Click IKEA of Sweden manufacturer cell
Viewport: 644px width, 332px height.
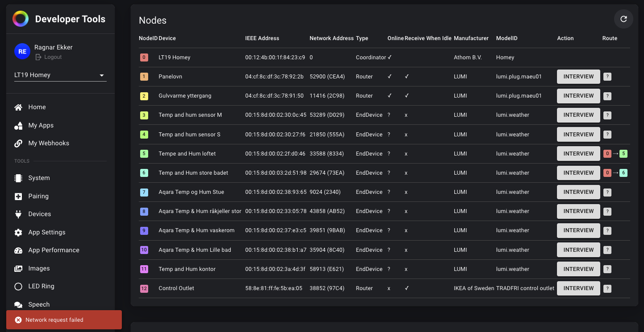[474, 288]
